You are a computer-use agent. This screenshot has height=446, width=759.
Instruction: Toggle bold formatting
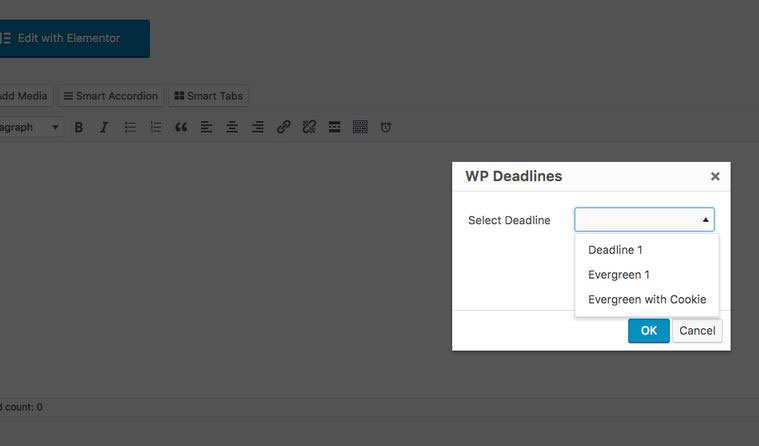(x=78, y=127)
